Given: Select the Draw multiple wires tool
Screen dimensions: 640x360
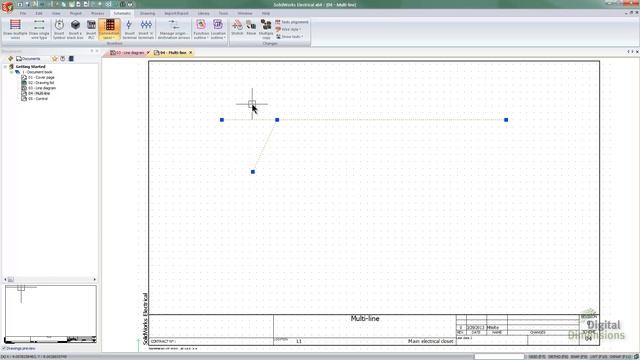Looking at the screenshot, I should click(x=15, y=29).
